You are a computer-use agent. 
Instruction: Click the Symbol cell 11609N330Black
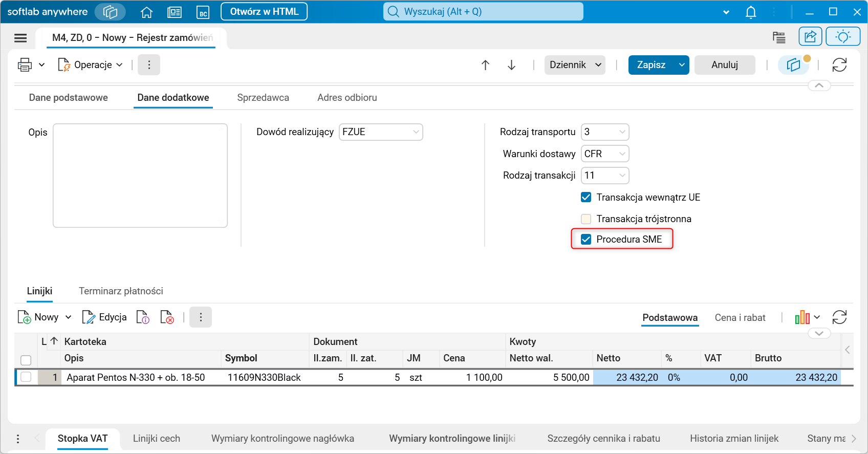click(x=264, y=378)
